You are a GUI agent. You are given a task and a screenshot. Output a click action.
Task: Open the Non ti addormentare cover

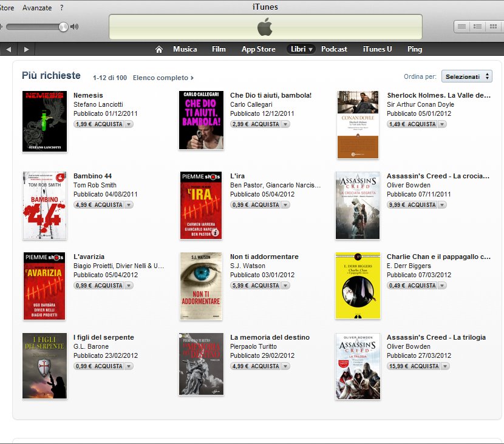pos(201,286)
